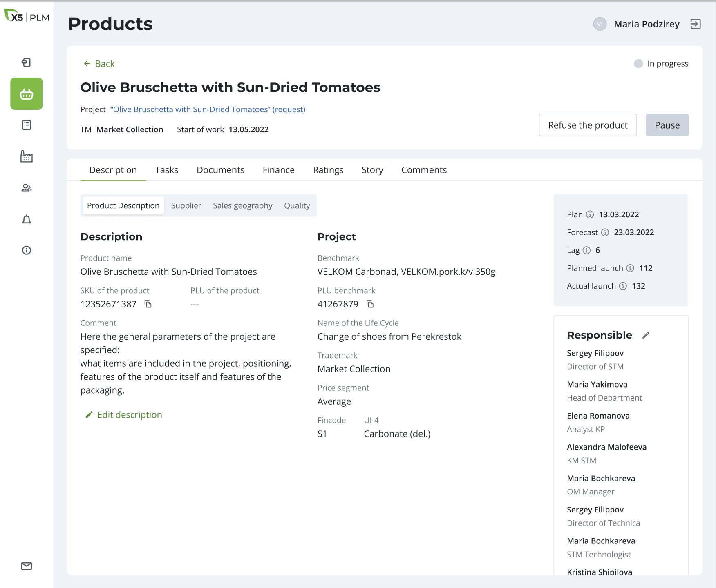Open the basket Products sidebar icon
The width and height of the screenshot is (716, 588).
click(27, 94)
